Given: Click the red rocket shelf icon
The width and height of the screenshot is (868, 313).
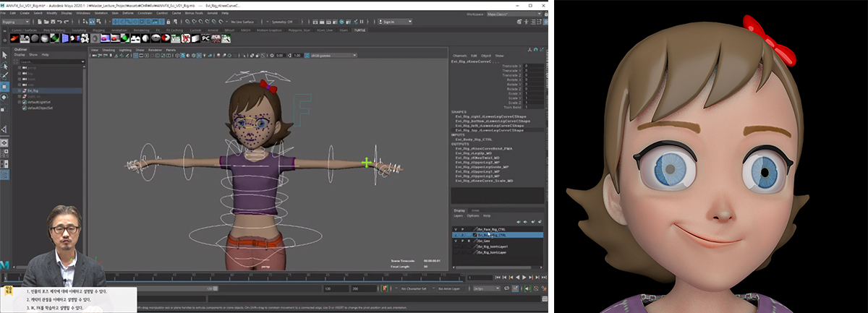Looking at the screenshot, I should 14,38.
